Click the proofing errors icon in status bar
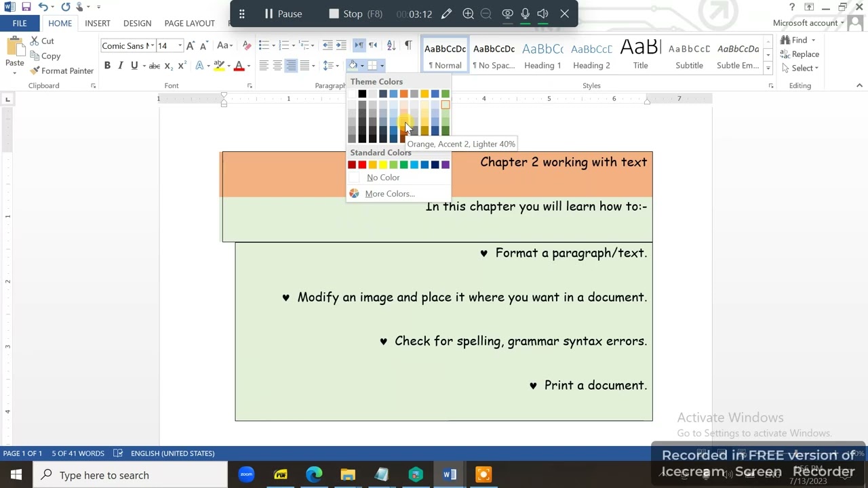This screenshot has height=488, width=868. 118,453
